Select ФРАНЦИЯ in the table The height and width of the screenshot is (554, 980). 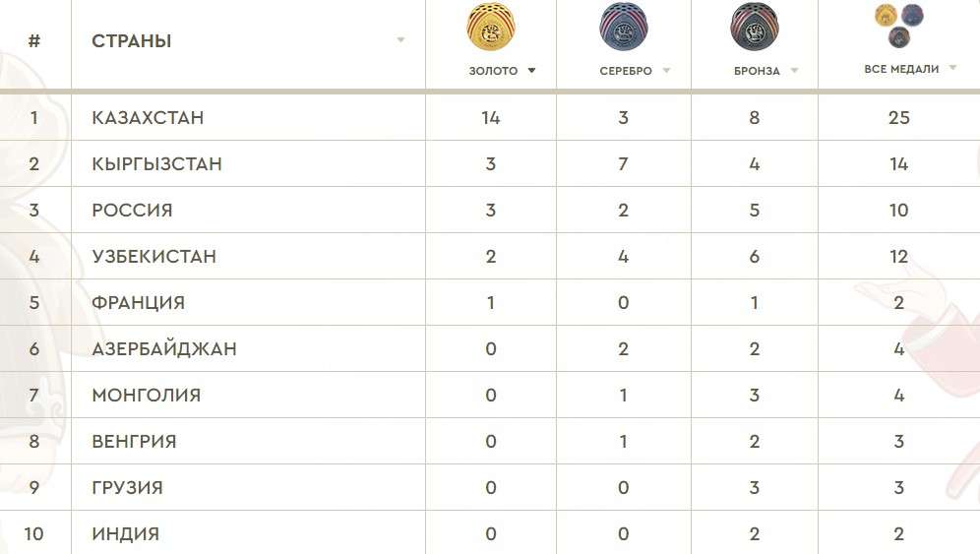click(x=138, y=303)
